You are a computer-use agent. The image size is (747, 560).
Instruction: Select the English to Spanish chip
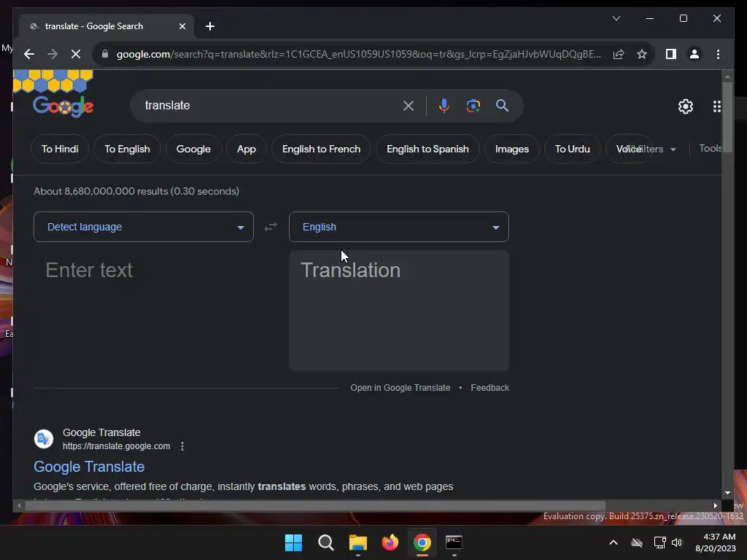pos(427,149)
